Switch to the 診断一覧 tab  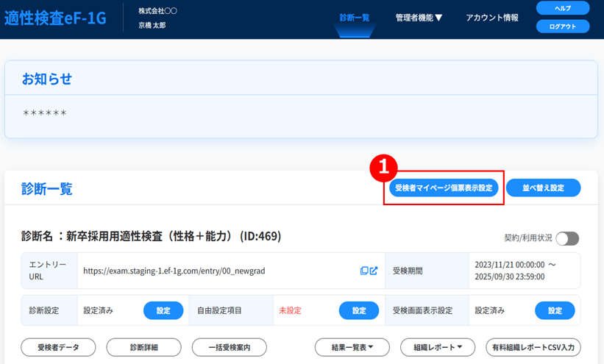355,18
